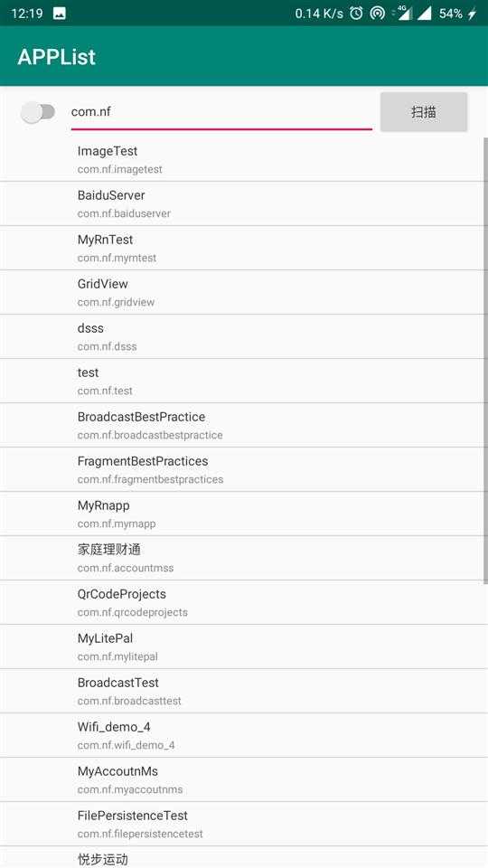Tap the alarm clock status icon
Viewport: 488px width, 868px height.
tap(356, 14)
